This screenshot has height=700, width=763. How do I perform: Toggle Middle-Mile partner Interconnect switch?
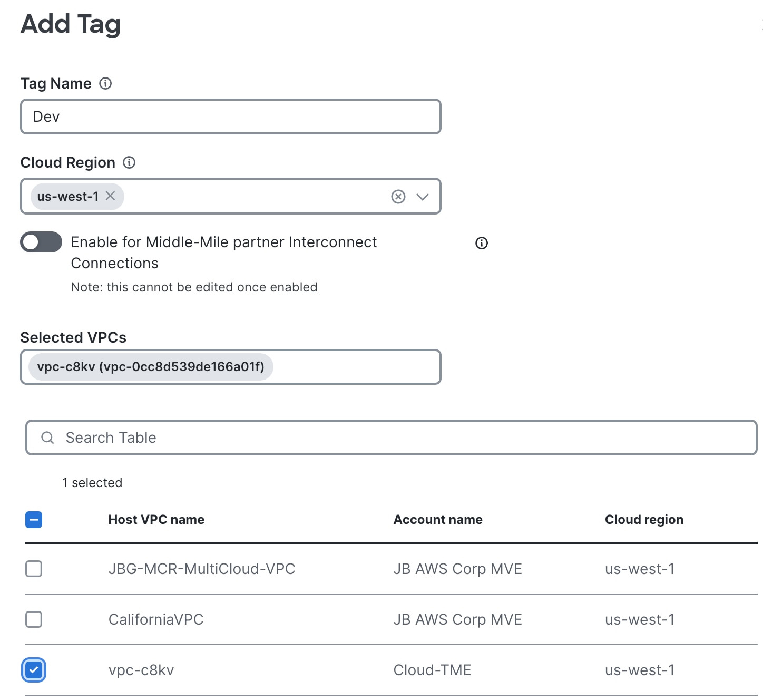(41, 242)
